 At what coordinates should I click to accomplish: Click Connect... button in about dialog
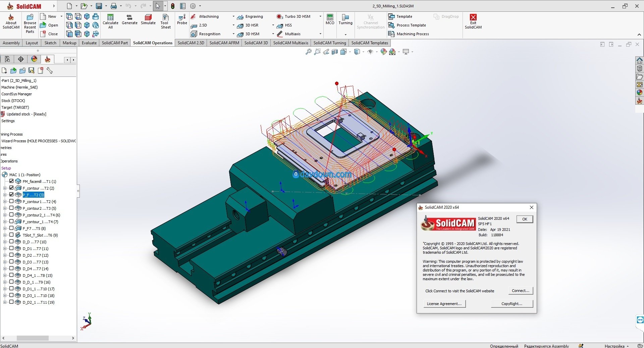pos(521,291)
